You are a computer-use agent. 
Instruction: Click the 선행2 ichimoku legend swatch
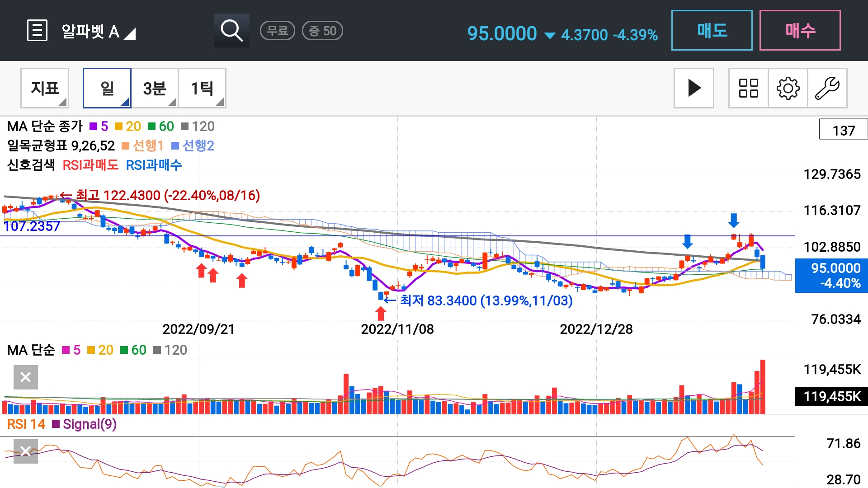[175, 146]
